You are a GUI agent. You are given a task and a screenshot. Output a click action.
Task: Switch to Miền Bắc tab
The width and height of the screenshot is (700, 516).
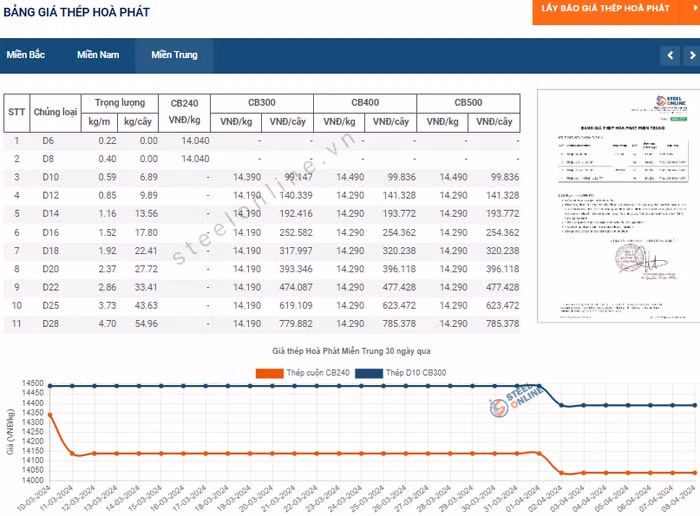pyautogui.click(x=25, y=55)
